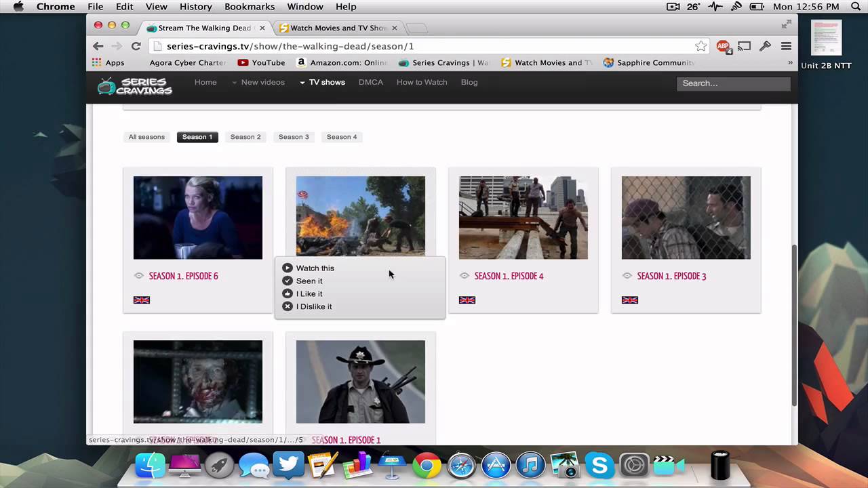
Task: Open the YouTube bookmark
Action: 261,62
